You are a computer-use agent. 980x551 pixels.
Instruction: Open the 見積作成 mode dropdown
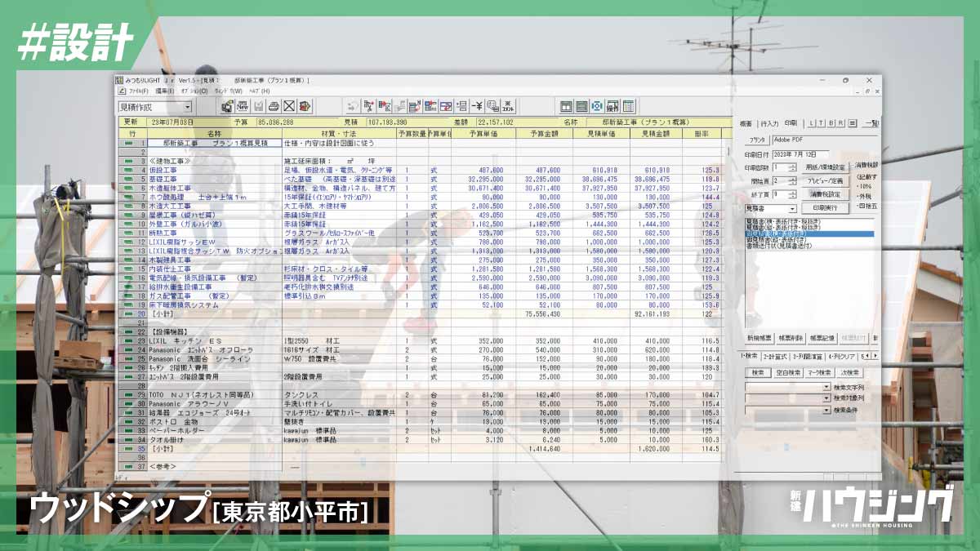tap(187, 107)
